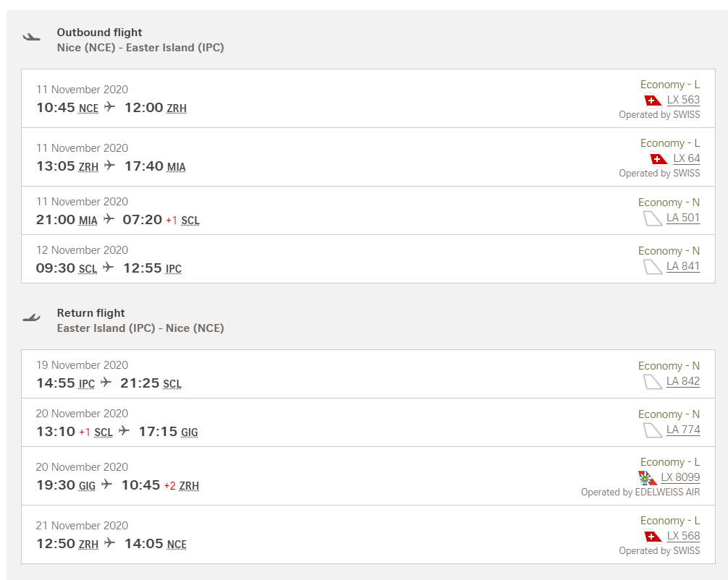Open flight number link LX 8099
This screenshot has height=580, width=728.
(x=680, y=477)
